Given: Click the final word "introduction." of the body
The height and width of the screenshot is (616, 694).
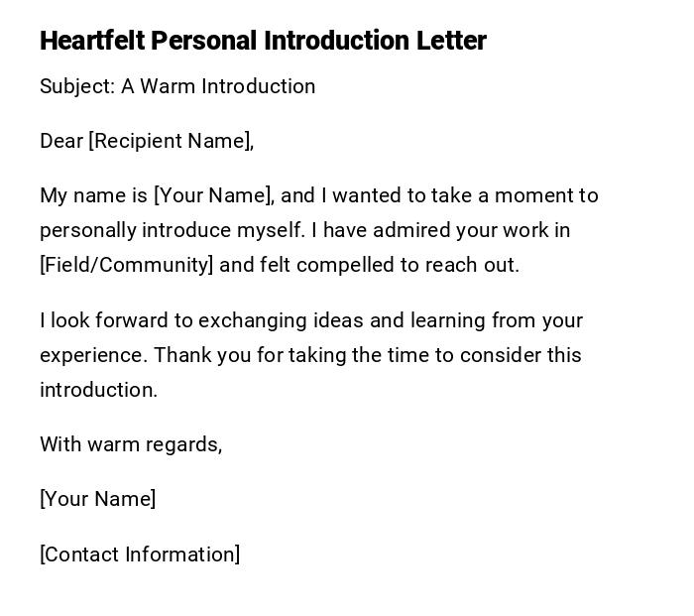Looking at the screenshot, I should (x=99, y=390).
